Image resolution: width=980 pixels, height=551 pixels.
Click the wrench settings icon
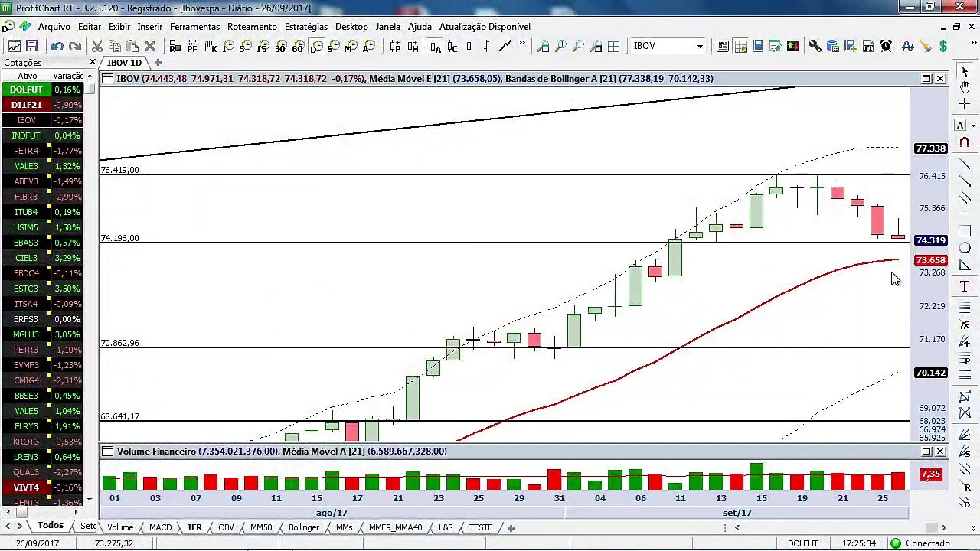pos(815,47)
